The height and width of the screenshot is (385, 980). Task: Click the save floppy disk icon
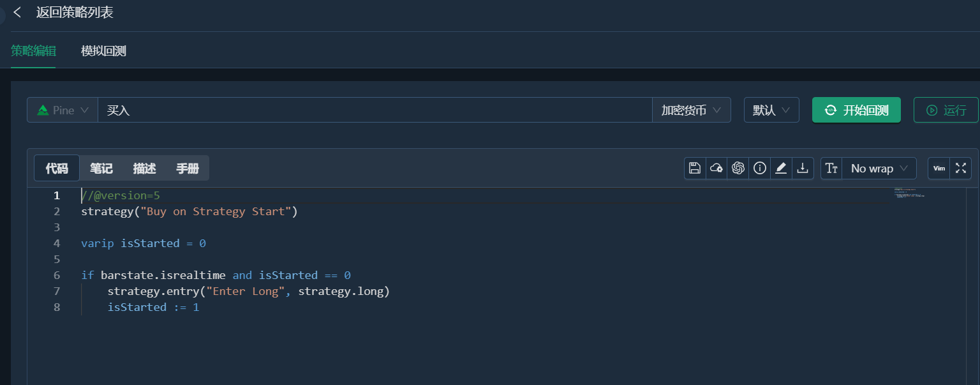tap(695, 168)
